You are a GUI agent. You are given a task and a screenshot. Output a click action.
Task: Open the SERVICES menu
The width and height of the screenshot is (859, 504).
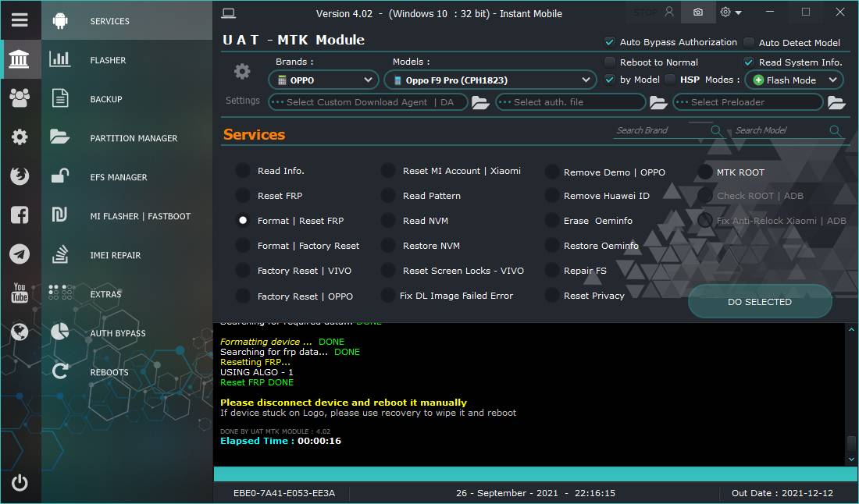tap(127, 21)
